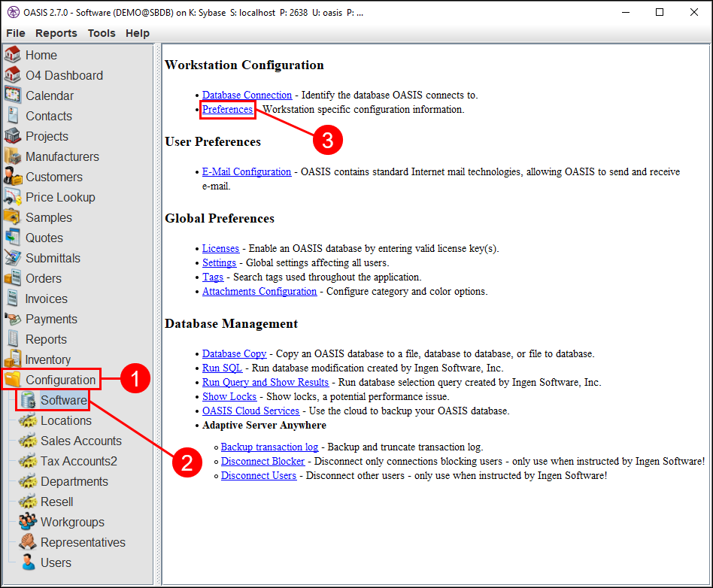Click the OASIS Cloud Services link
The height and width of the screenshot is (588, 713).
coord(250,411)
